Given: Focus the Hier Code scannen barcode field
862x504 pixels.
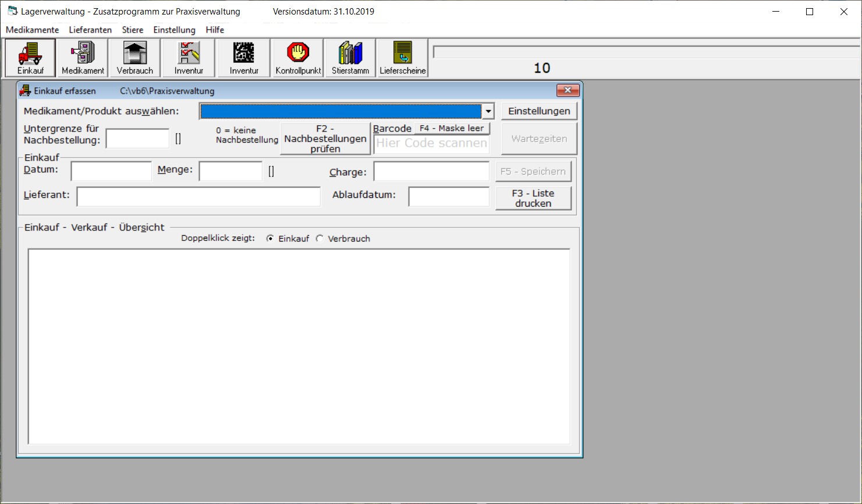Looking at the screenshot, I should click(x=431, y=144).
